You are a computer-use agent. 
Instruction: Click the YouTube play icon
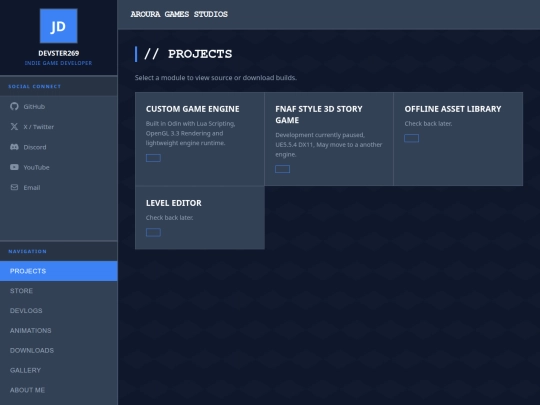pyautogui.click(x=14, y=167)
